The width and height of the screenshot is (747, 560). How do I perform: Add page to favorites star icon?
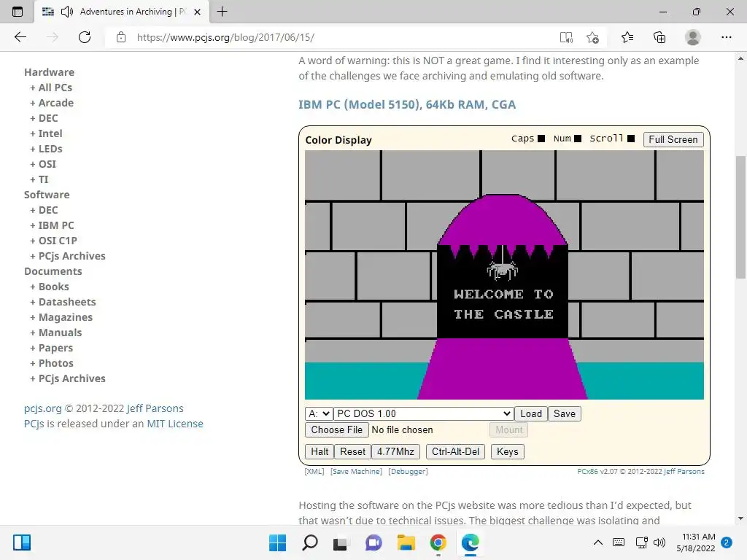click(x=592, y=37)
